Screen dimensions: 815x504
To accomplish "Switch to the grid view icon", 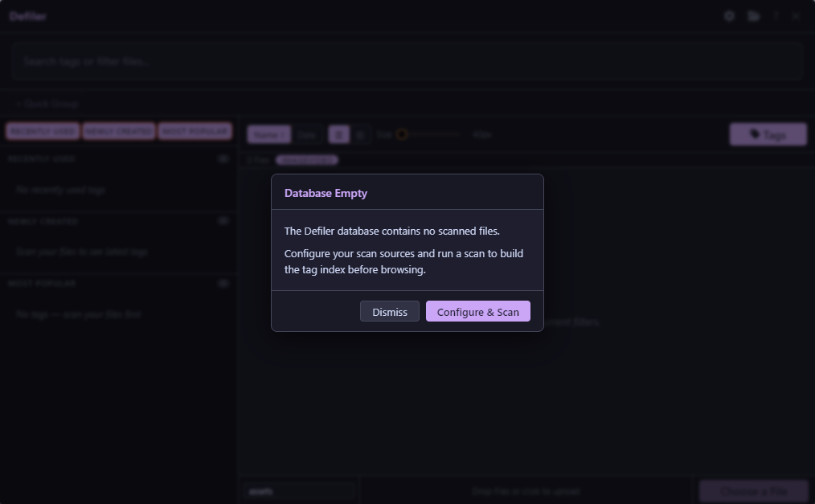I will (339, 135).
